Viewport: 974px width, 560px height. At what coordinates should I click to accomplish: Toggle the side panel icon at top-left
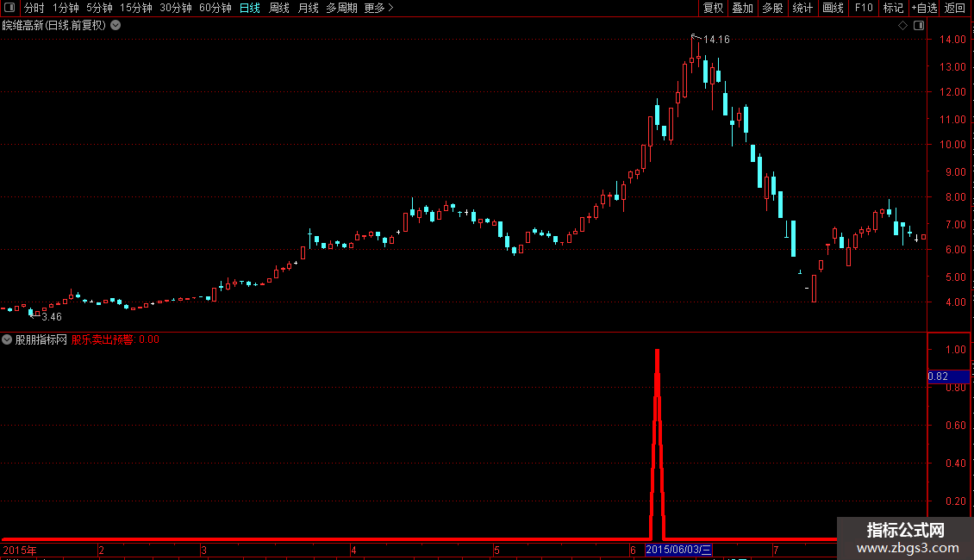9,8
